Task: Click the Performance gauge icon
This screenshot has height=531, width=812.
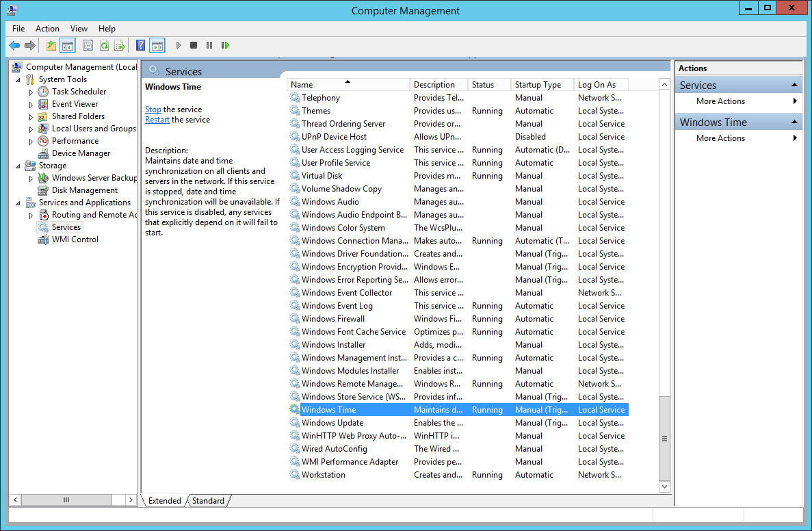Action: click(x=43, y=141)
